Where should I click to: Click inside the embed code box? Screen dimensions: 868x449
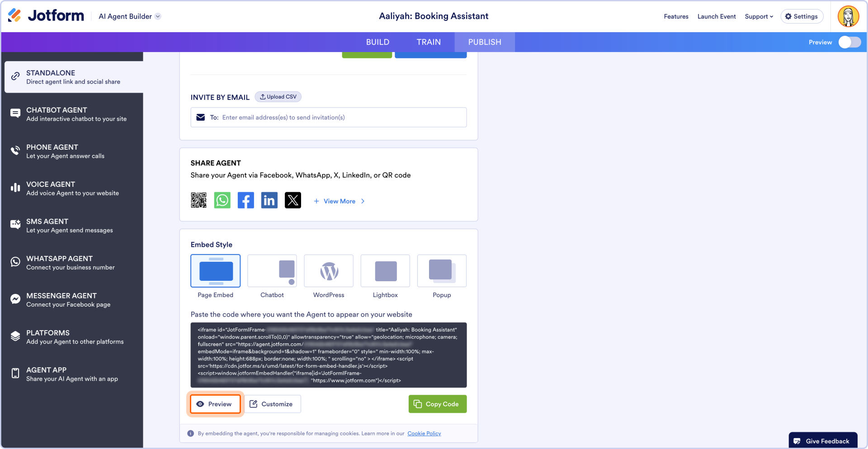coord(329,355)
